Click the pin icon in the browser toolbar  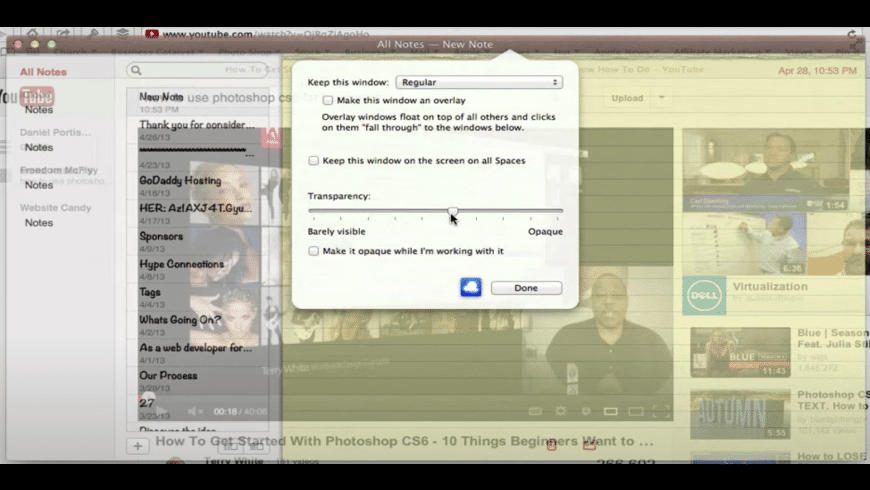[x=93, y=33]
